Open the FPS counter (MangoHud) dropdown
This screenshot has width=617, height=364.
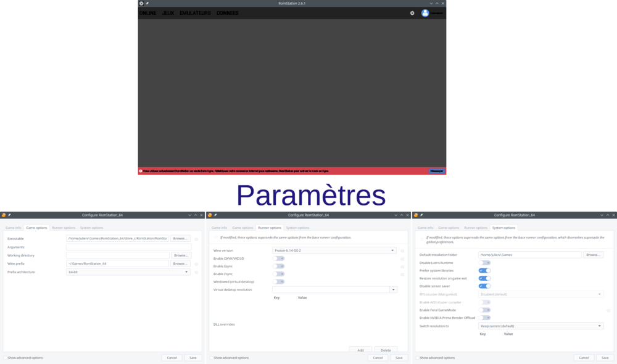[x=540, y=294]
